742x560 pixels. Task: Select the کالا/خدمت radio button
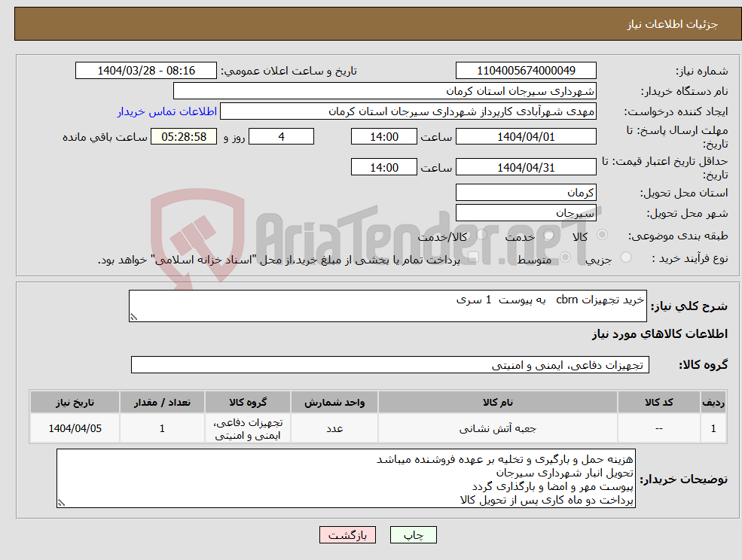tap(481, 235)
